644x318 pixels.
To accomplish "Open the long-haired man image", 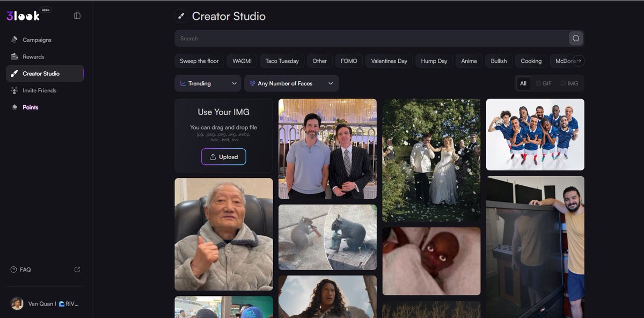I will click(327, 297).
